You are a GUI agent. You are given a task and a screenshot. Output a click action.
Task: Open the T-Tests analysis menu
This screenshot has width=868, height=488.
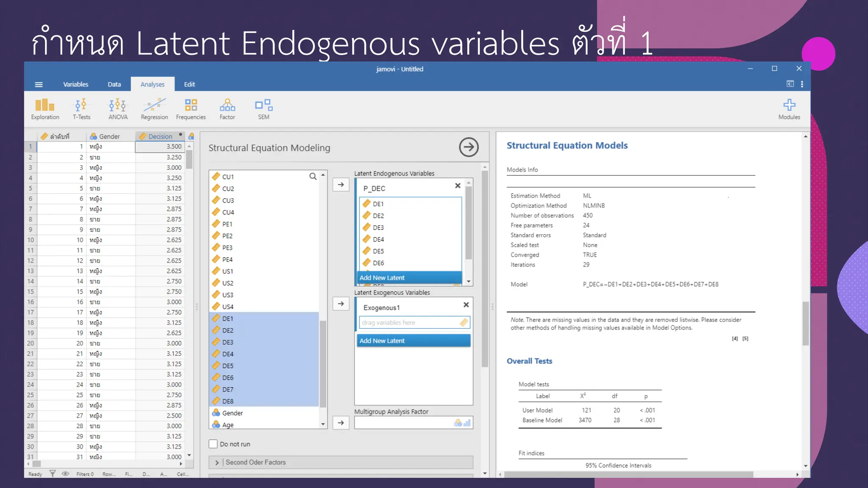pos(81,109)
